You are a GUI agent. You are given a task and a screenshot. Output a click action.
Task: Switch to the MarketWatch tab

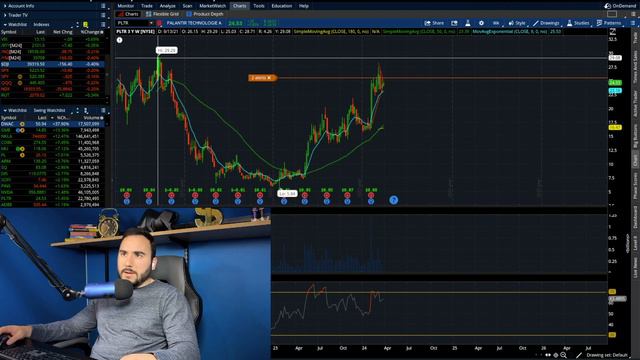coord(213,6)
